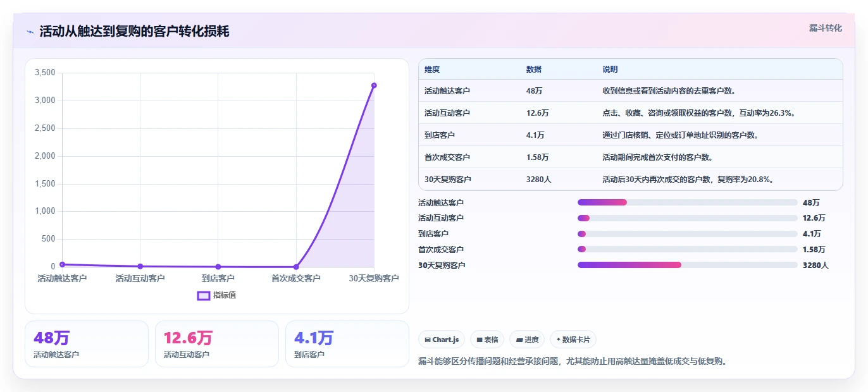Click progress list label 30天复购客户
This screenshot has height=392, width=868.
click(442, 266)
